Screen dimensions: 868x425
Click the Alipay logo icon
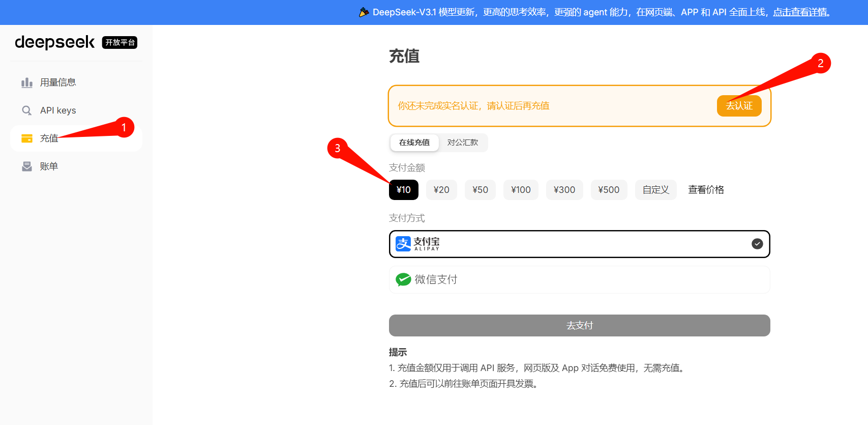click(403, 244)
